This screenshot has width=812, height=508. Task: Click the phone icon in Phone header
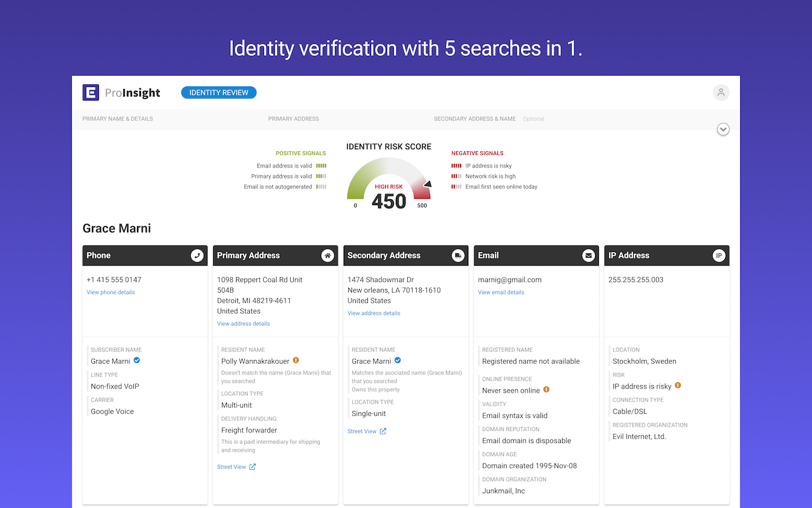(197, 255)
